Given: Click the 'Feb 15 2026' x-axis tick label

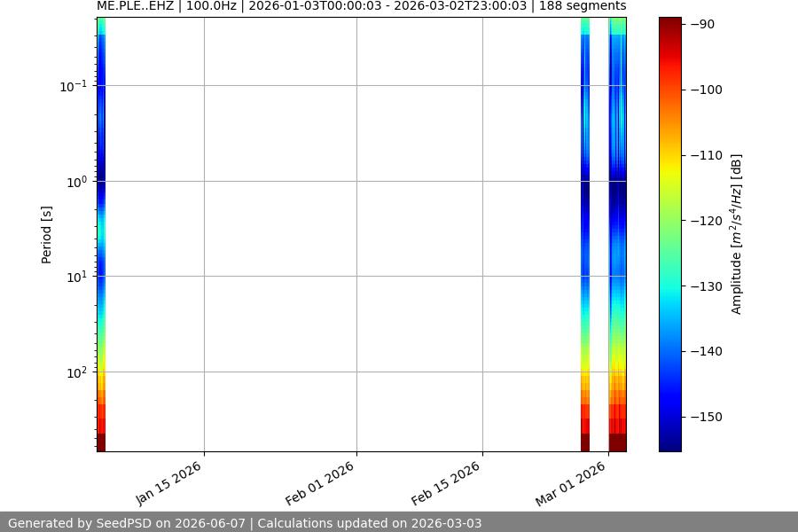Looking at the screenshot, I should click(x=446, y=483).
